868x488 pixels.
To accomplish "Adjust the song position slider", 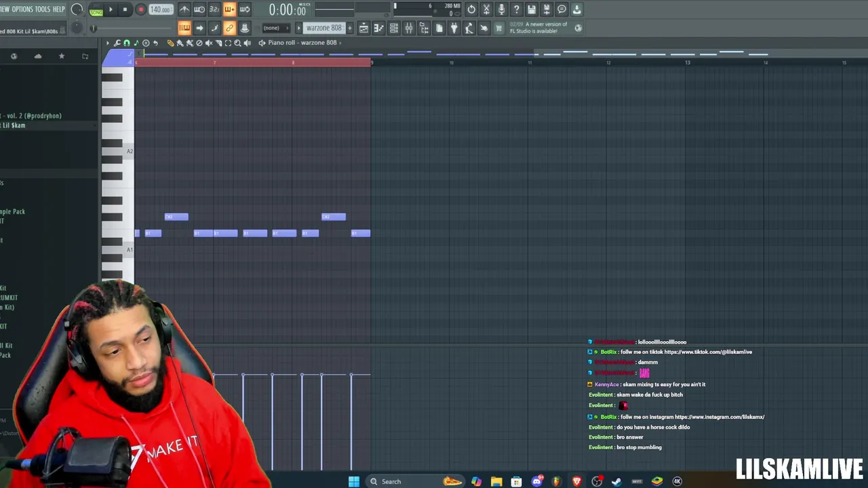I will coord(133,28).
